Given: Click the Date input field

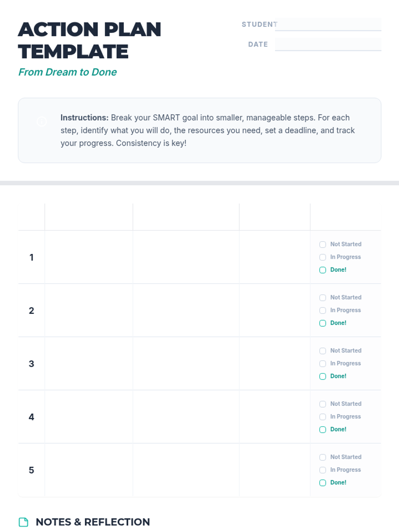Looking at the screenshot, I should 328,44.
